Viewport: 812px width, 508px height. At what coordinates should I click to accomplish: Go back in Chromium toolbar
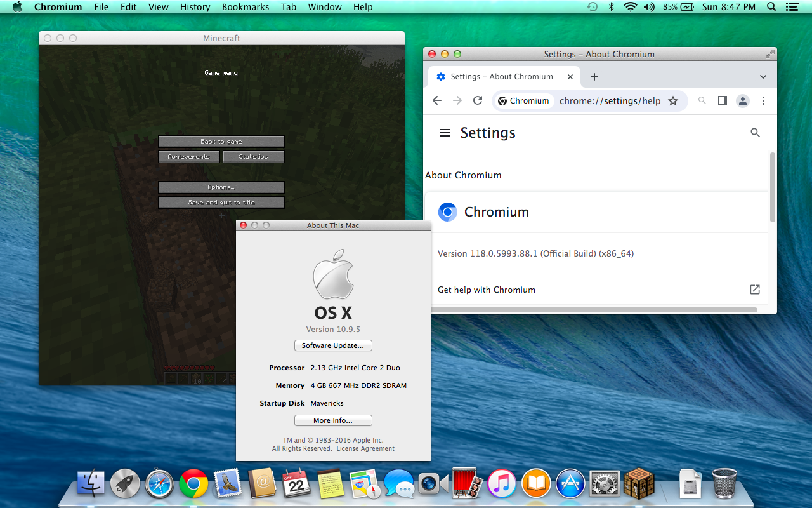pos(437,101)
